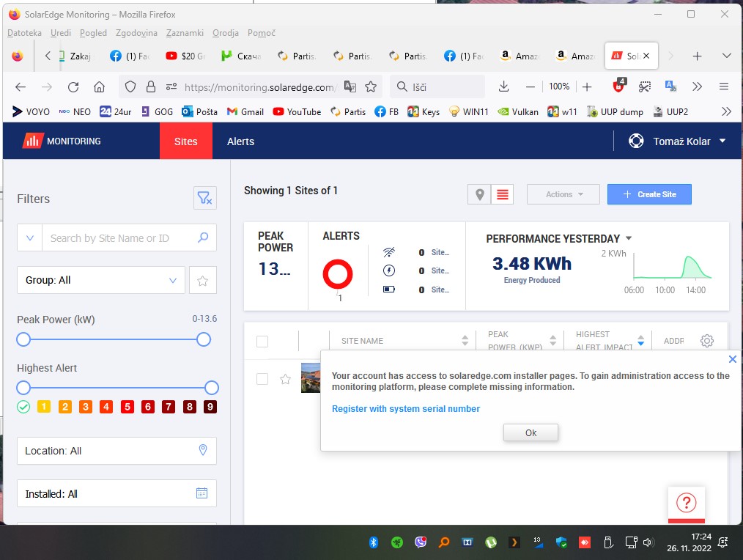
Task: Sort by Peak Power column arrows
Action: click(553, 340)
